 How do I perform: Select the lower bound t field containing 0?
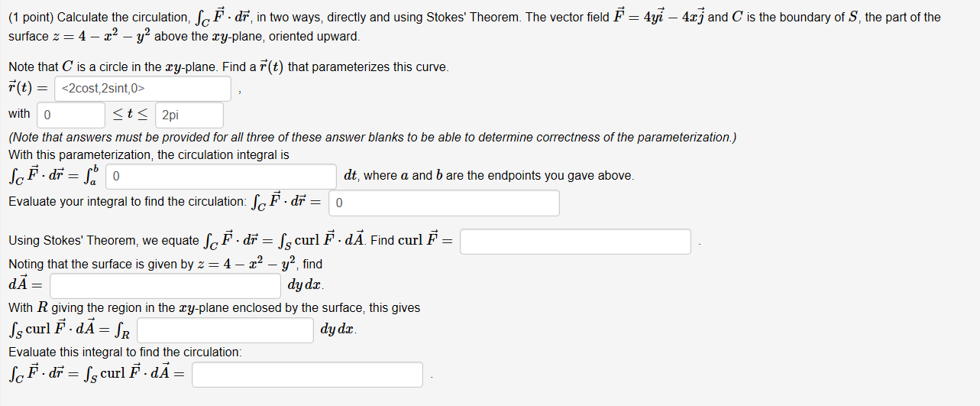tap(71, 115)
